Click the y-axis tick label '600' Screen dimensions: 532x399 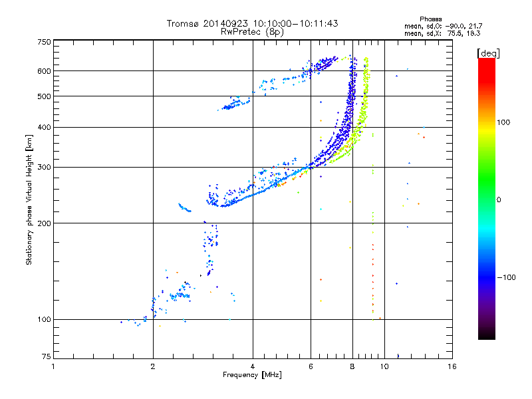pyautogui.click(x=44, y=71)
